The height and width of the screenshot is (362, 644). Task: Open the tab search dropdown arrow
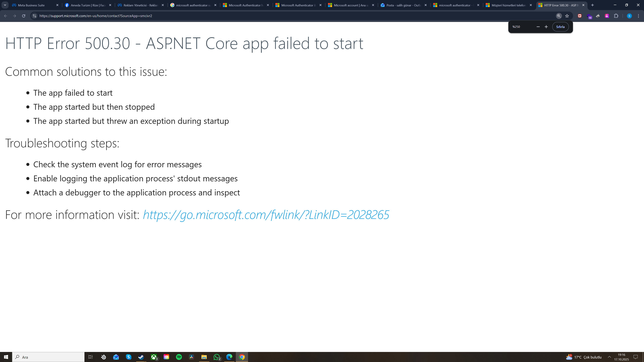5,5
